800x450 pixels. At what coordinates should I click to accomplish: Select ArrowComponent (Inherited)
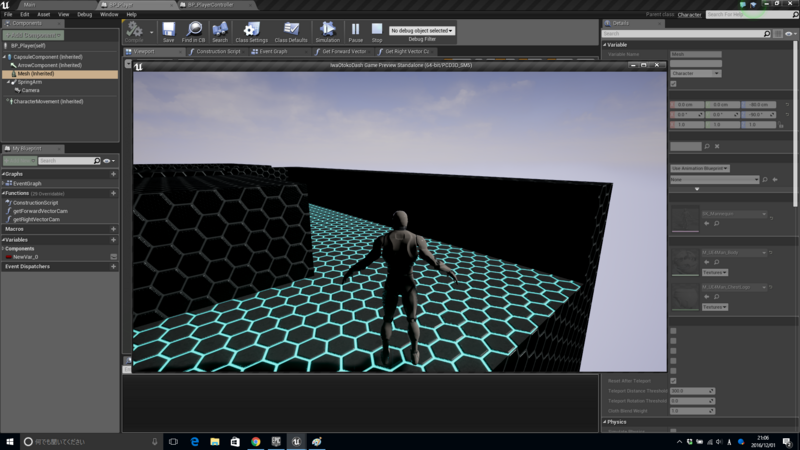tap(49, 65)
